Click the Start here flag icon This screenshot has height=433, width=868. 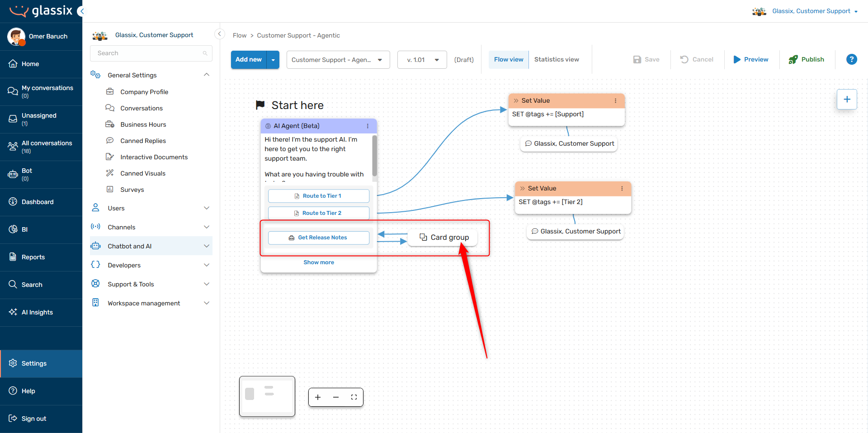[260, 105]
